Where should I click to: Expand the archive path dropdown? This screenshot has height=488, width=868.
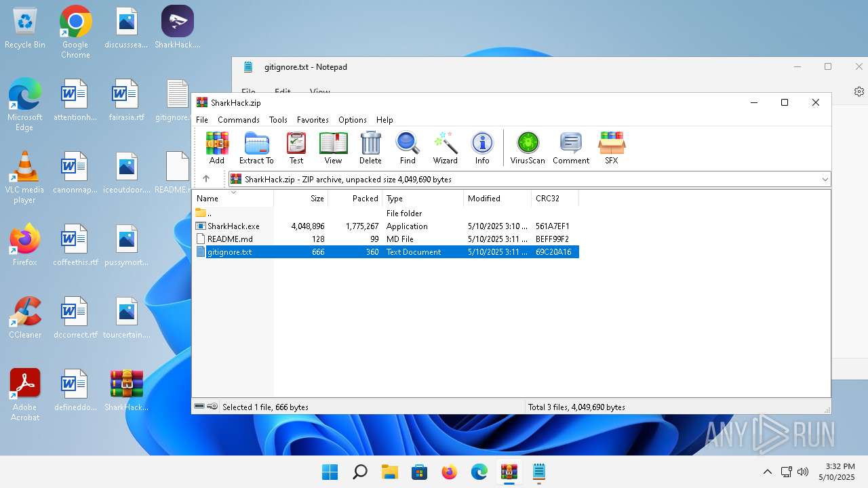tap(825, 179)
